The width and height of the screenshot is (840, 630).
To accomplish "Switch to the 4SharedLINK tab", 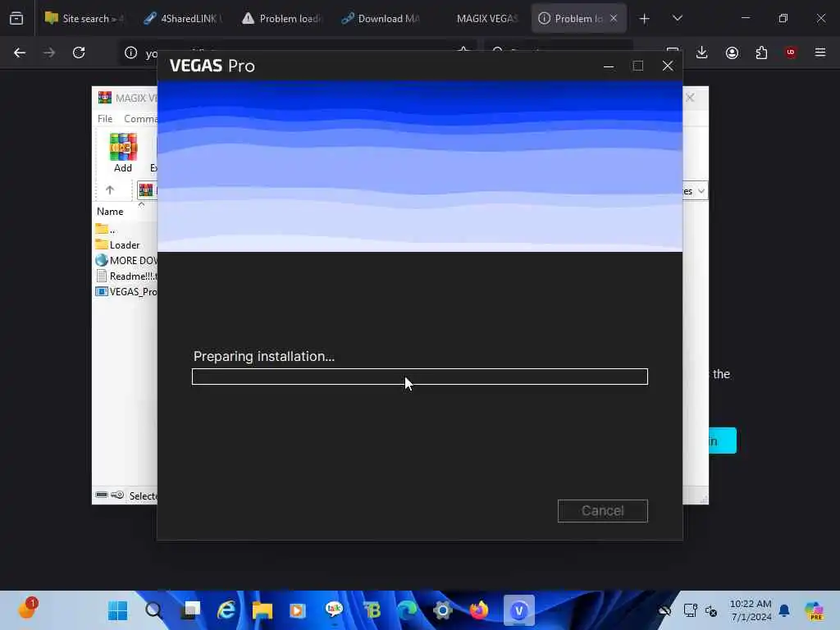I will (x=183, y=18).
